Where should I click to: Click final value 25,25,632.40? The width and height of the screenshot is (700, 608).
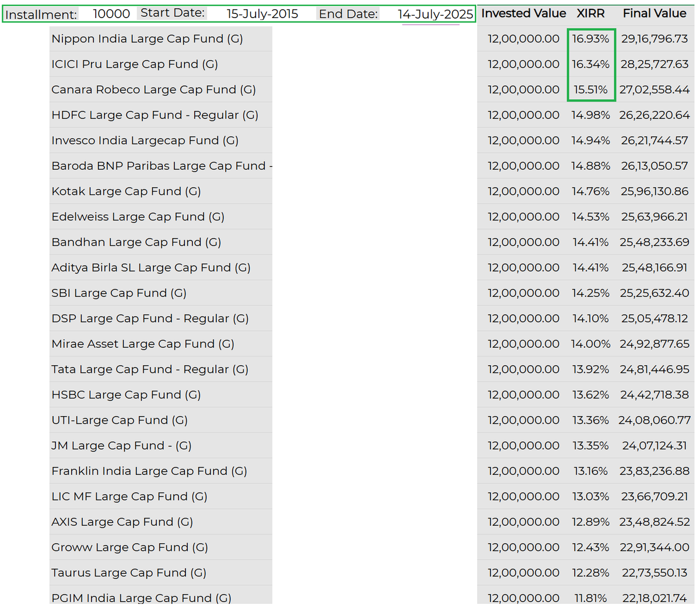[654, 293]
